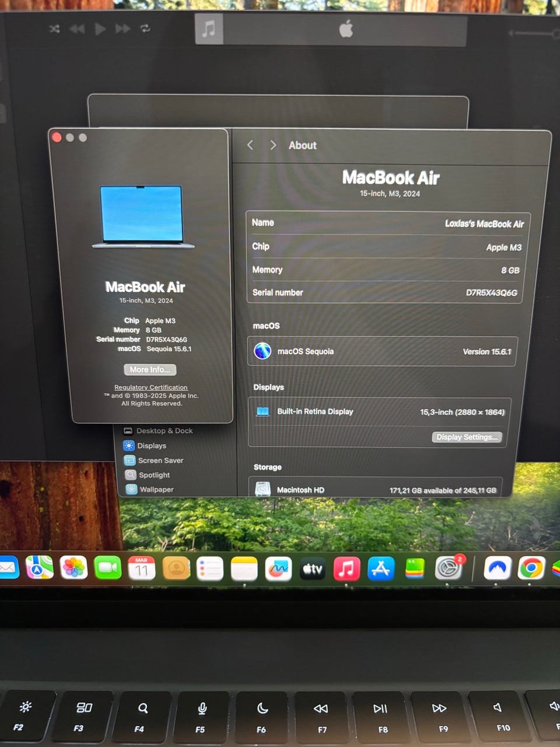The image size is (560, 747).
Task: Open System Settings with badge from Dock
Action: (x=449, y=568)
